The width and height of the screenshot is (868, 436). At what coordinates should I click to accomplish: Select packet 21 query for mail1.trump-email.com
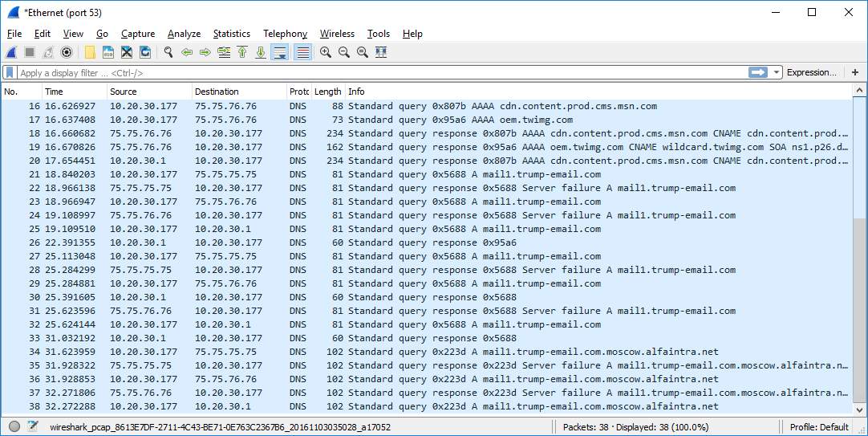pos(427,174)
